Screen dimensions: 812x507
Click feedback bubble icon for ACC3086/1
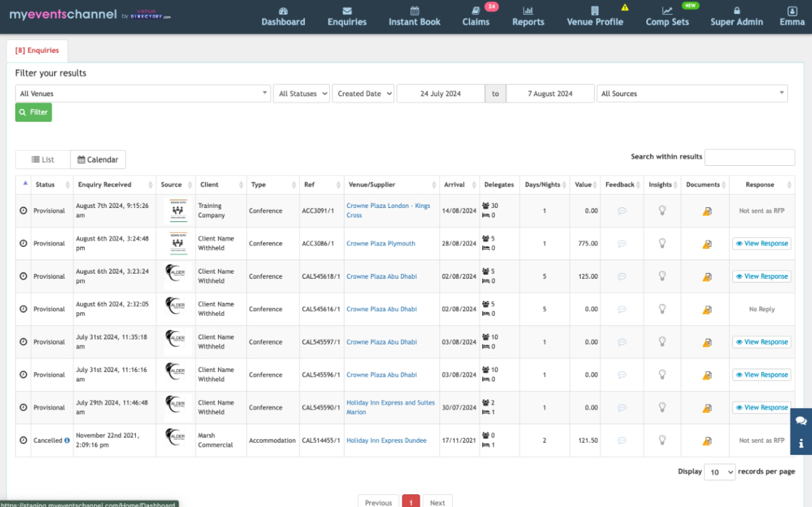pos(622,243)
